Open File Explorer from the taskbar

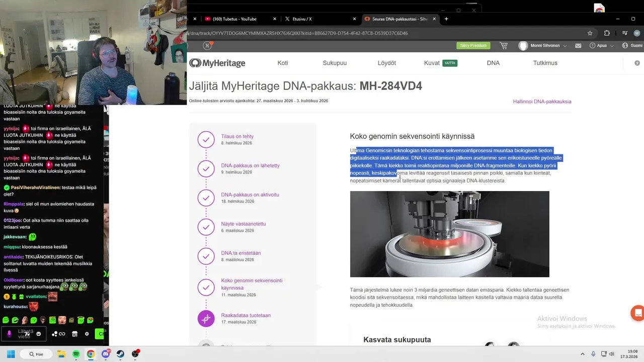[61, 354]
